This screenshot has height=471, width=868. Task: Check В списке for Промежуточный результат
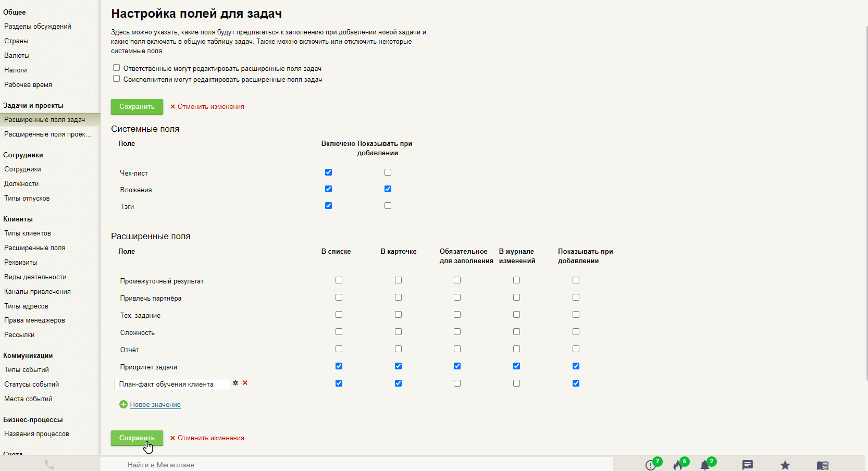(x=339, y=280)
